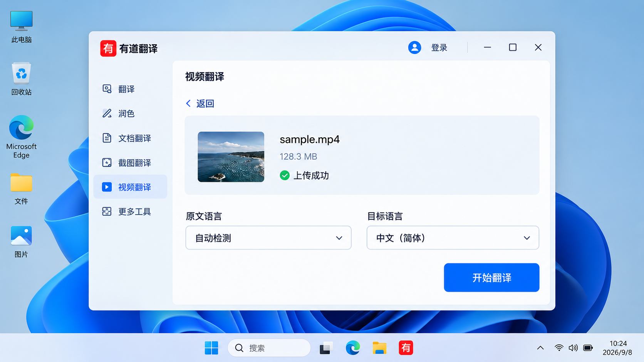Select the 图片 desktop icon

tap(21, 242)
